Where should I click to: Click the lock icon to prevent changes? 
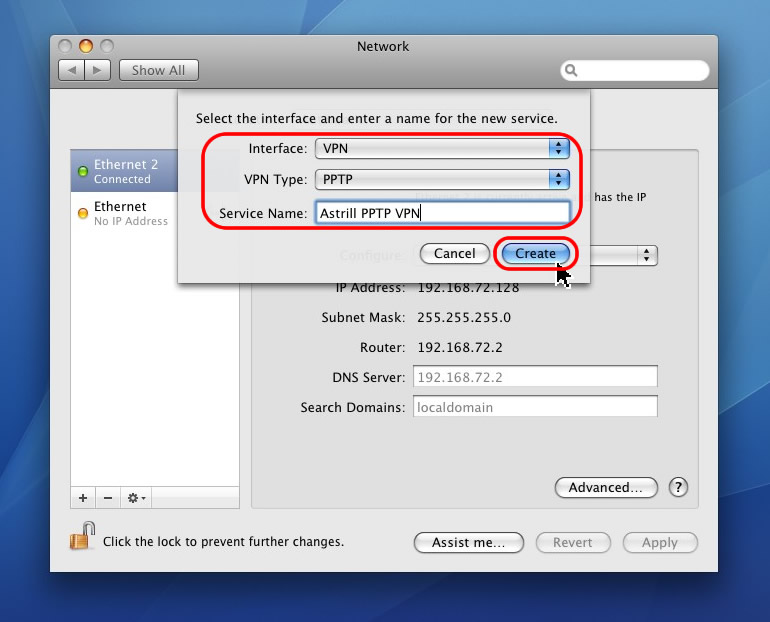[82, 536]
